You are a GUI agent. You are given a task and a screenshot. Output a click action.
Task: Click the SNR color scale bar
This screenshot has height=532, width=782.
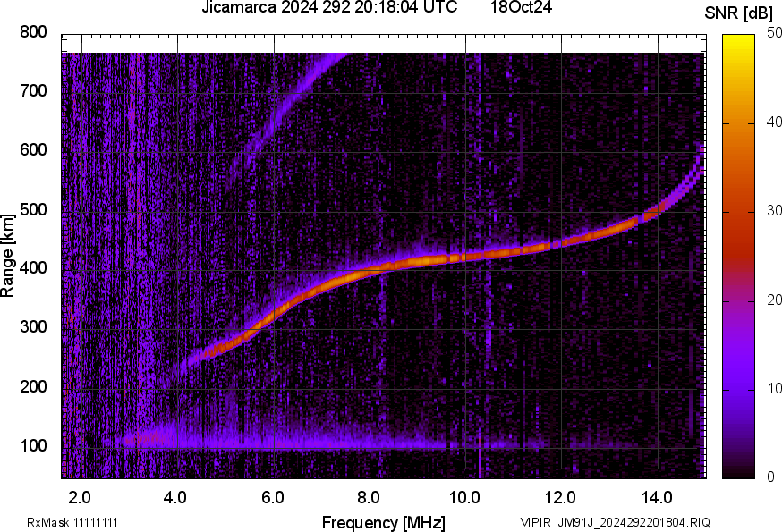tap(739, 257)
